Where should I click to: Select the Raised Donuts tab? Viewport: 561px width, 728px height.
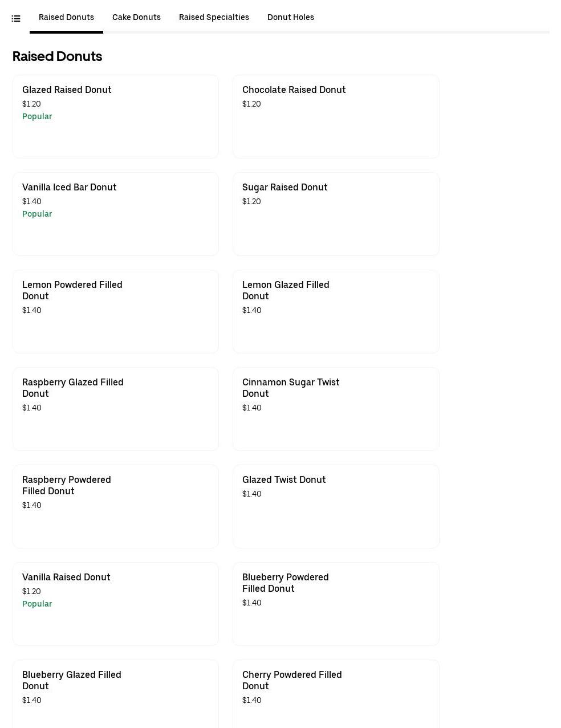pyautogui.click(x=66, y=17)
